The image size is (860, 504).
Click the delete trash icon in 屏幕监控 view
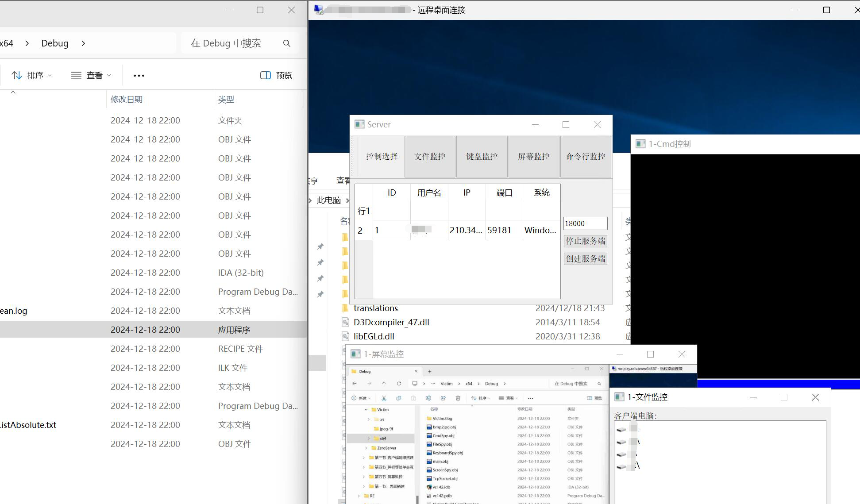point(458,398)
